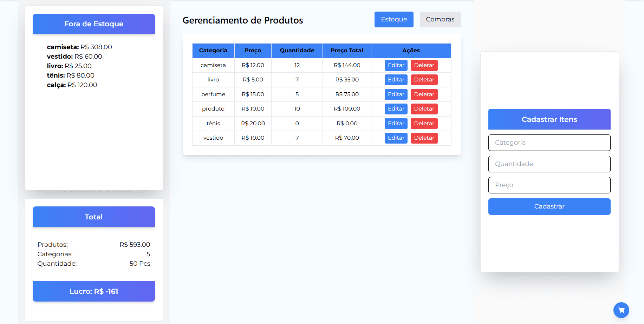Edit the vestido product row
This screenshot has width=644, height=324.
[x=396, y=138]
